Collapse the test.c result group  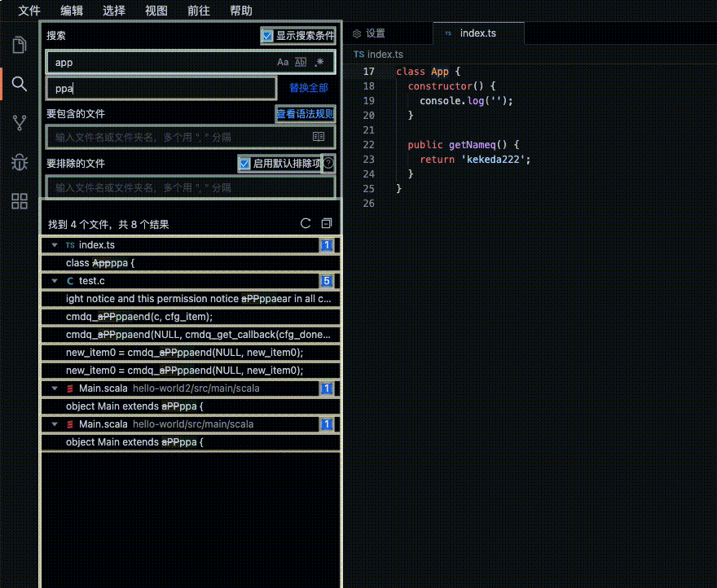point(55,281)
